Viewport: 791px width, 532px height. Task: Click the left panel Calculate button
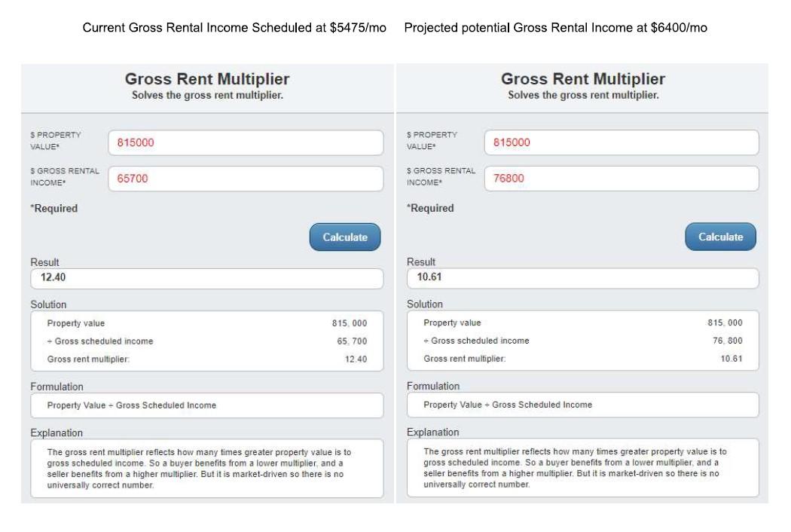(345, 237)
